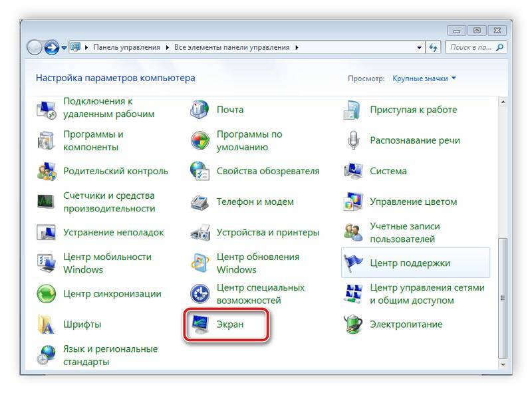This screenshot has height=395, width=532.
Task: Open the Remote Desktop connections icon
Action: [x=46, y=110]
